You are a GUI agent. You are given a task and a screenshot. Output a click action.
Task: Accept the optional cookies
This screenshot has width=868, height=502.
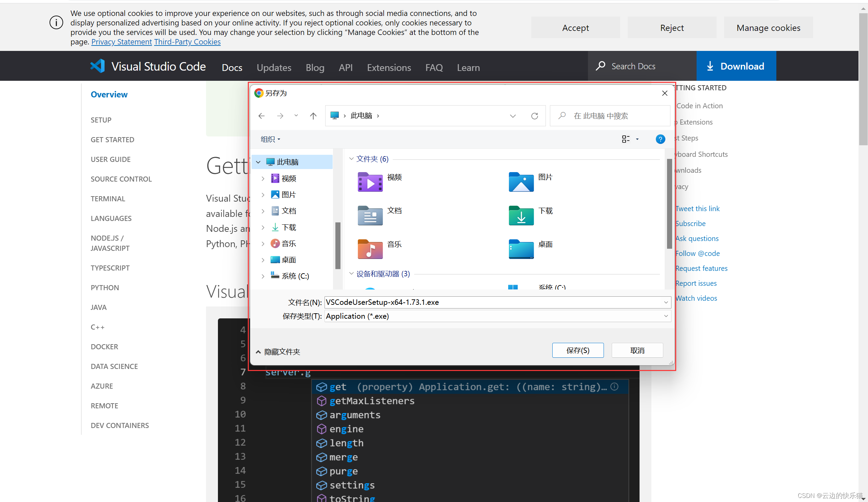pyautogui.click(x=575, y=27)
